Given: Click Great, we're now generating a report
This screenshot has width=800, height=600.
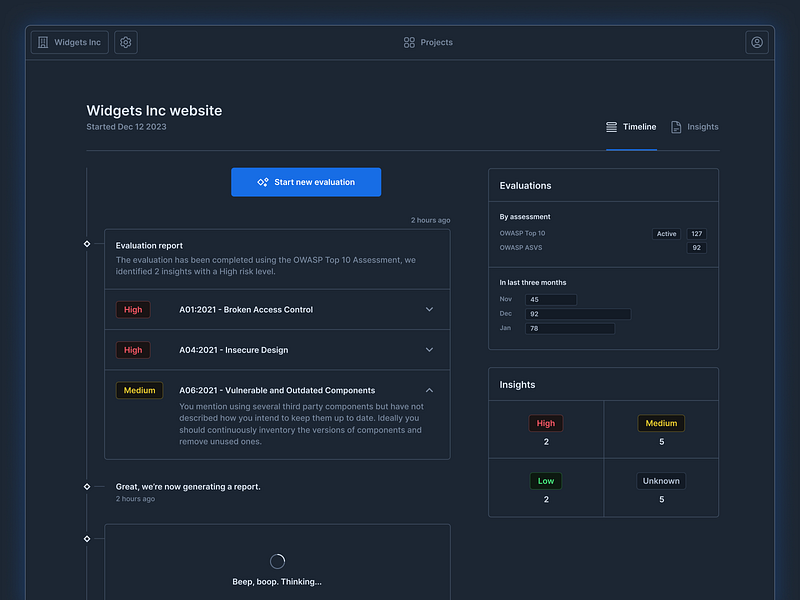Looking at the screenshot, I should pos(188,487).
